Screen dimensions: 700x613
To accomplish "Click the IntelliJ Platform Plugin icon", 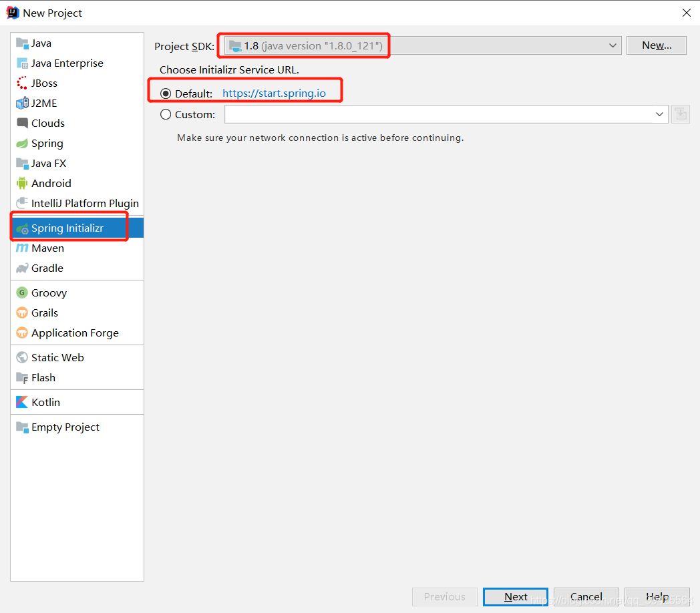I will point(22,203).
